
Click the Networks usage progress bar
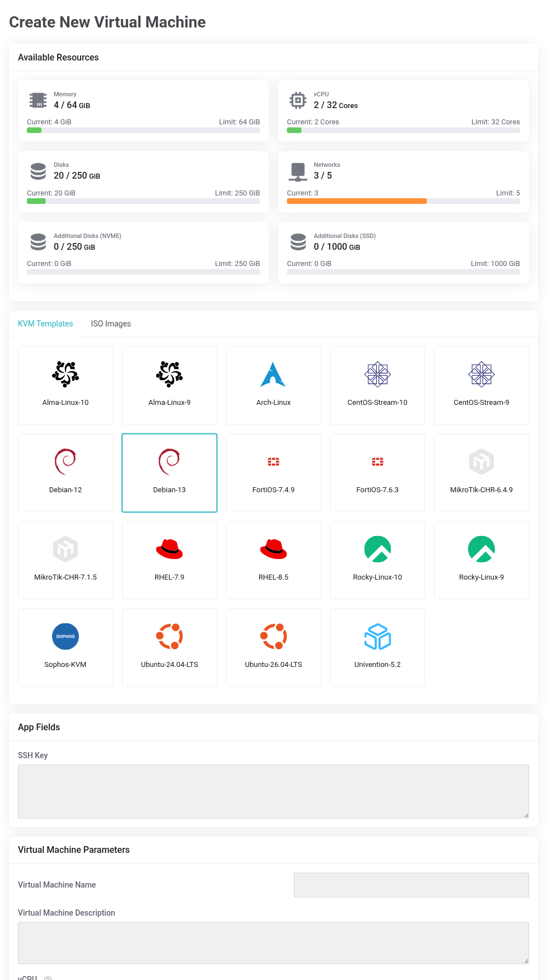click(404, 201)
